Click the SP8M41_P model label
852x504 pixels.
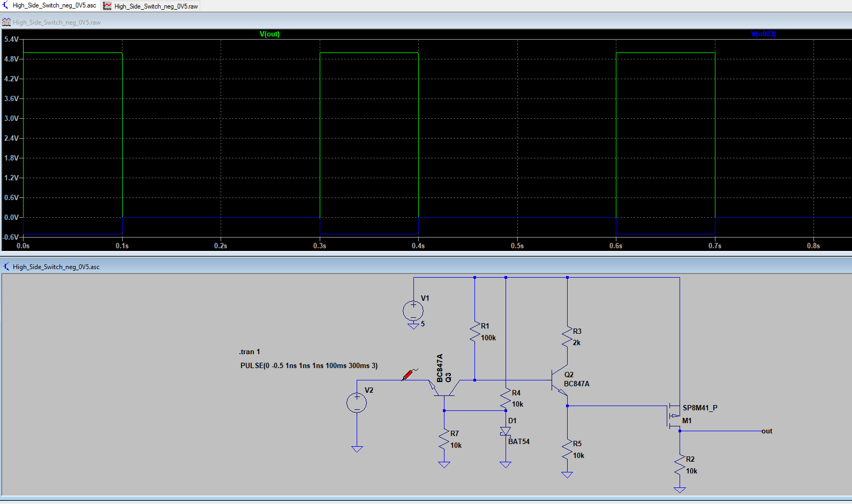(x=700, y=408)
